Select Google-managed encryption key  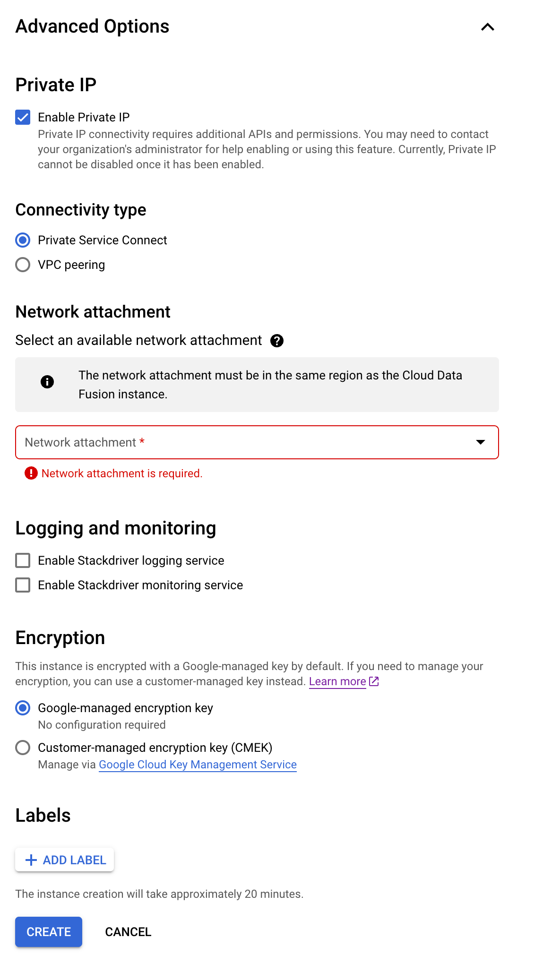click(22, 708)
